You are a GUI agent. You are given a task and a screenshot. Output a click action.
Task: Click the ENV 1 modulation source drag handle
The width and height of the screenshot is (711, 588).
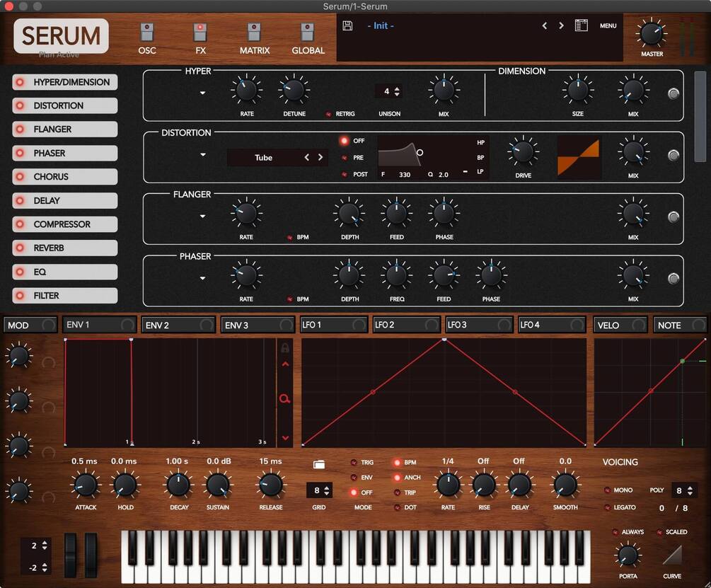[x=127, y=325]
